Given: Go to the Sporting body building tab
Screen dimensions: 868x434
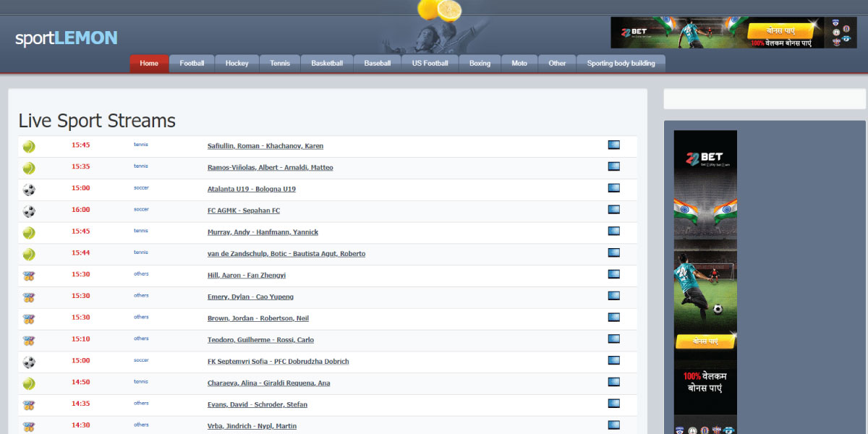Looking at the screenshot, I should pyautogui.click(x=621, y=64).
